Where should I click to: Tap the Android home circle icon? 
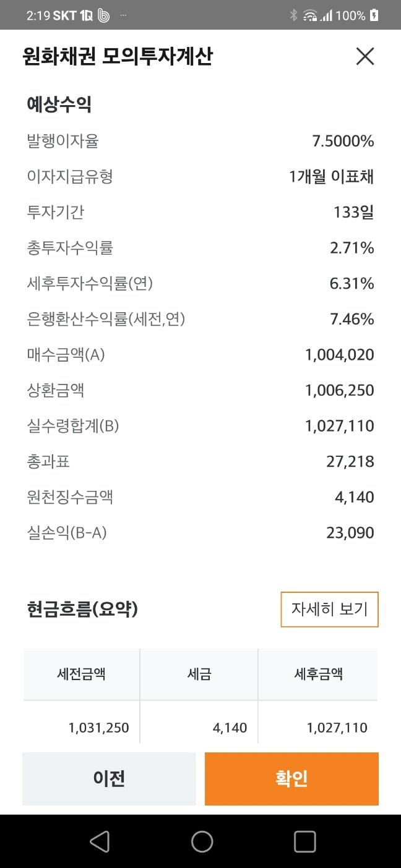tap(202, 841)
